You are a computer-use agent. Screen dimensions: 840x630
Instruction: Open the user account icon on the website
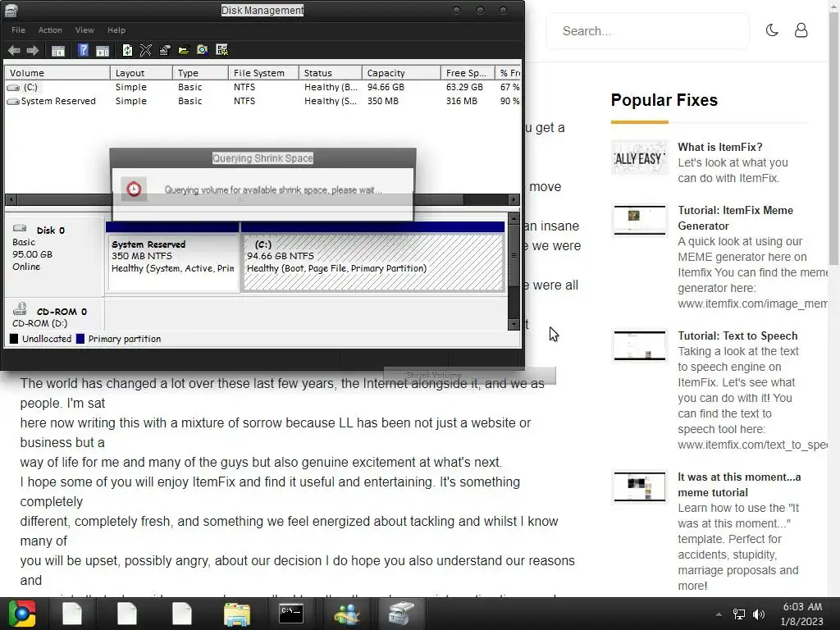click(x=801, y=30)
